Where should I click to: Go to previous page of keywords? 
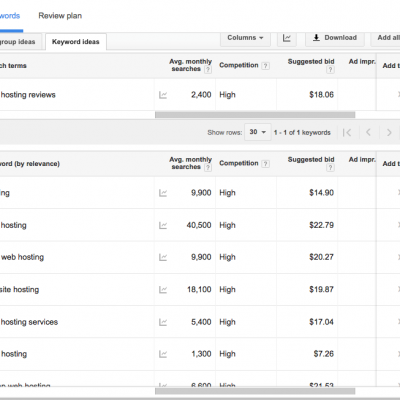(368, 133)
